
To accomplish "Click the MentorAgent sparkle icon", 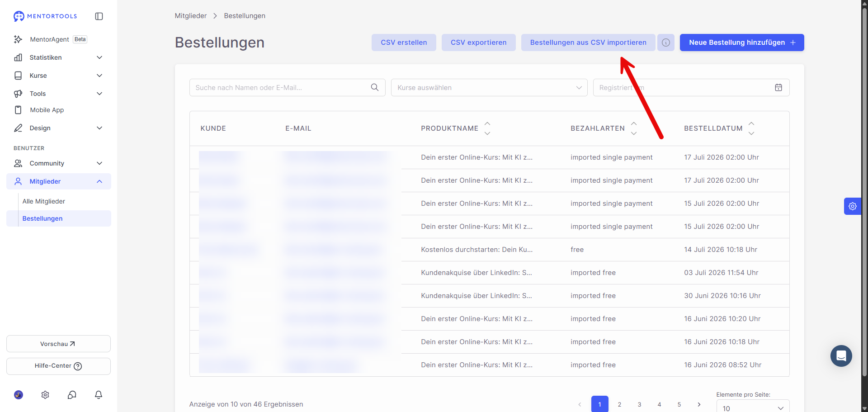I will [x=18, y=39].
